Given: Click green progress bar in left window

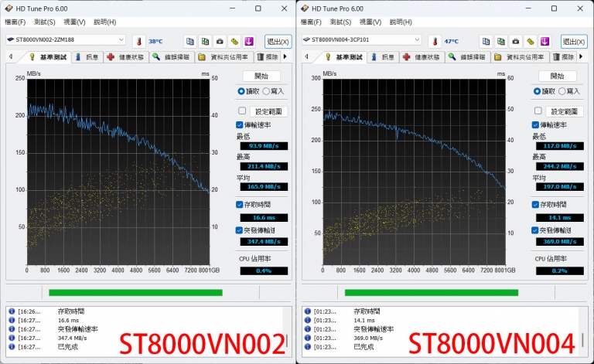Looking at the screenshot, I should [x=135, y=292].
